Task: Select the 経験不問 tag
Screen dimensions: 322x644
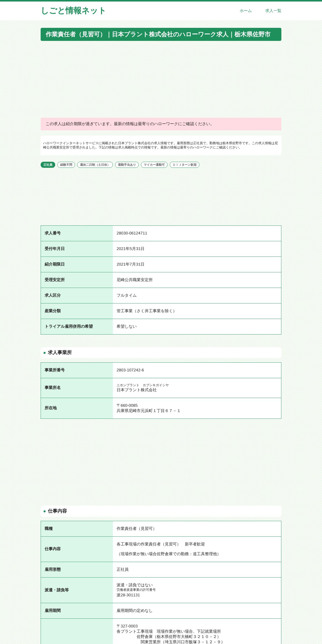Action: click(66, 165)
